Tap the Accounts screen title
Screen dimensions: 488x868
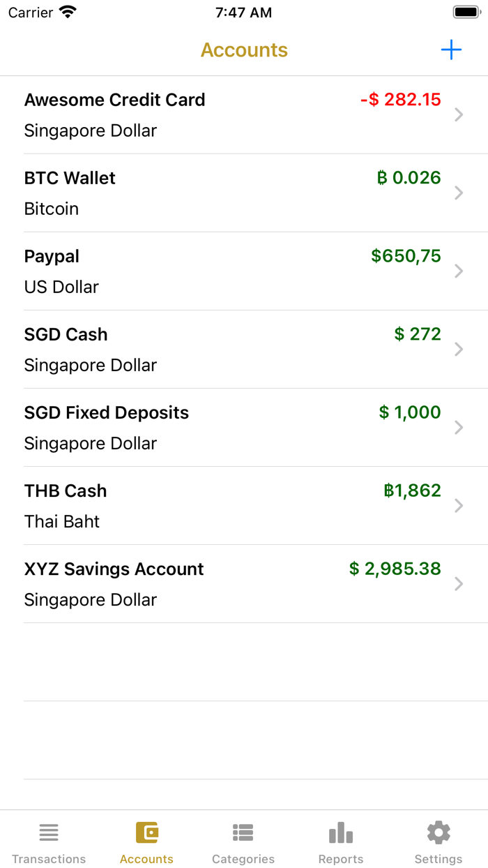[x=243, y=50]
